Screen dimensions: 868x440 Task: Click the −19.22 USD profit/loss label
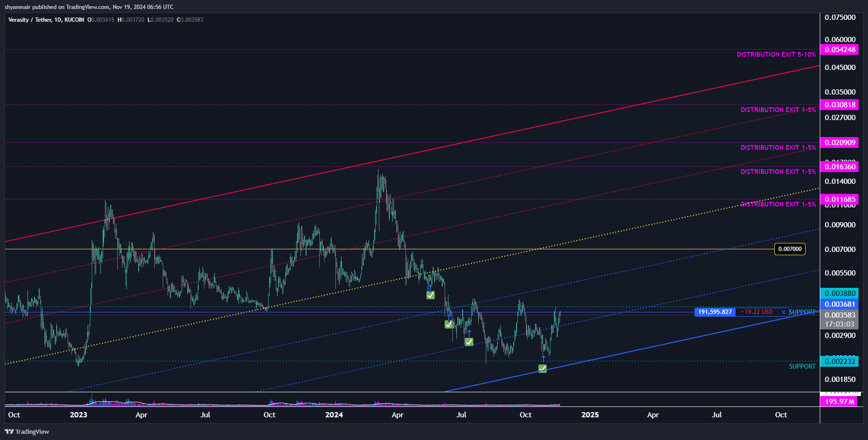tap(756, 312)
